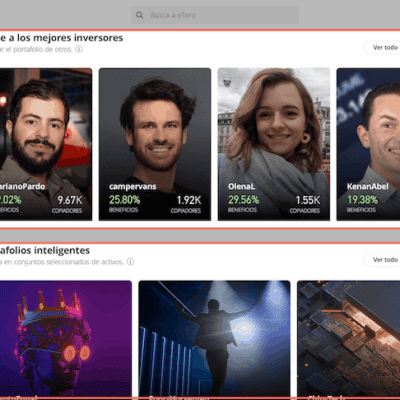
Task: Click the 1.92K copiadores value
Action: [189, 200]
